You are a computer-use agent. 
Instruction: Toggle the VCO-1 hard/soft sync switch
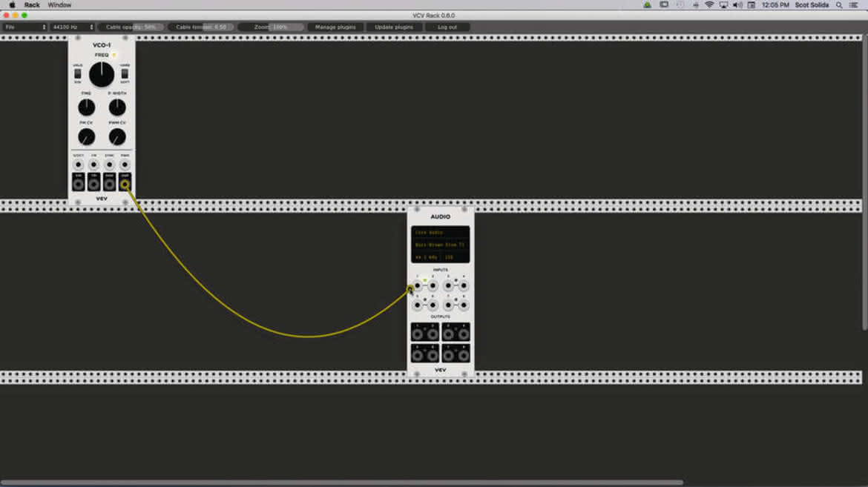pyautogui.click(x=125, y=73)
